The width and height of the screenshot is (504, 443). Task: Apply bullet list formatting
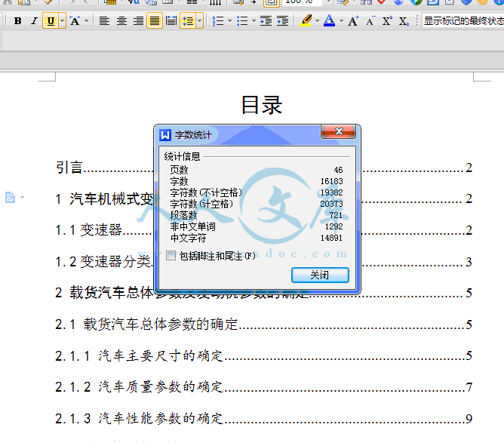tap(242, 21)
